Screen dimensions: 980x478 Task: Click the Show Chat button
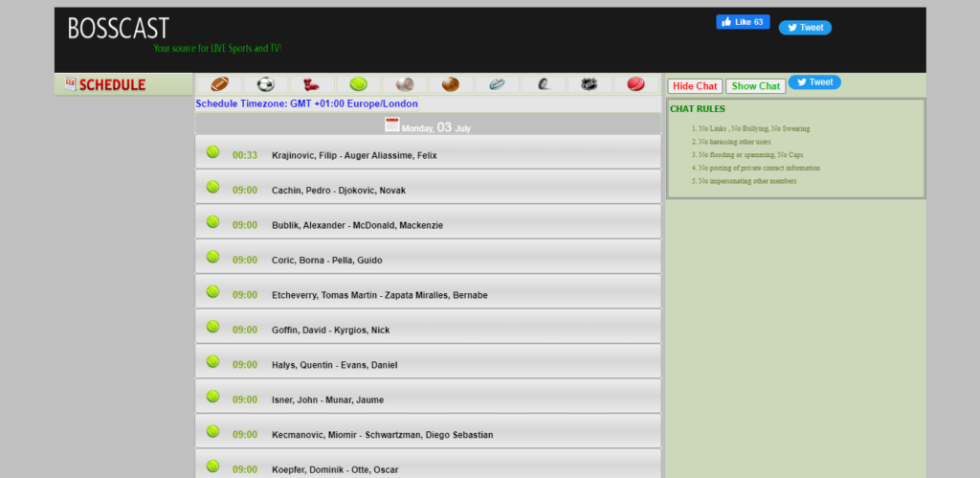(756, 86)
